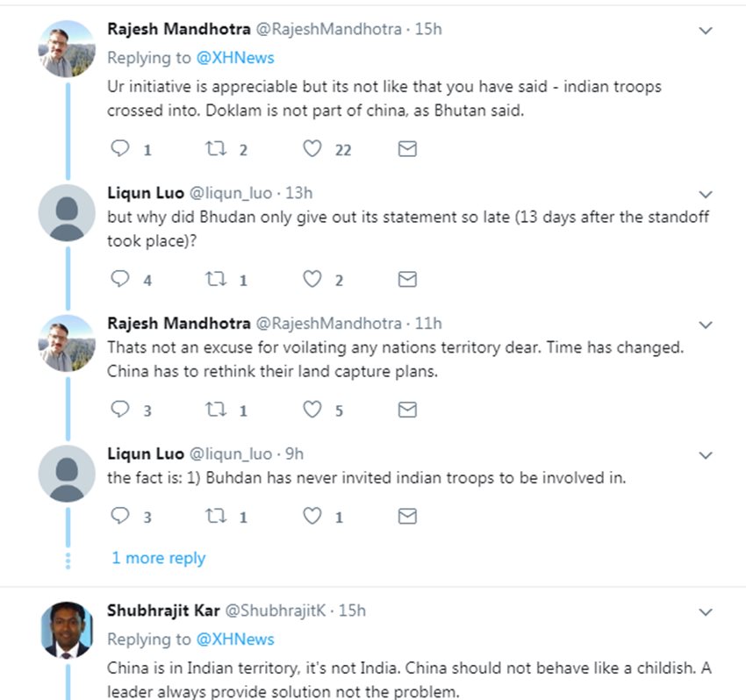The width and height of the screenshot is (746, 700).
Task: Open @XHNews link in Rajesh's reply
Action: pos(234,58)
